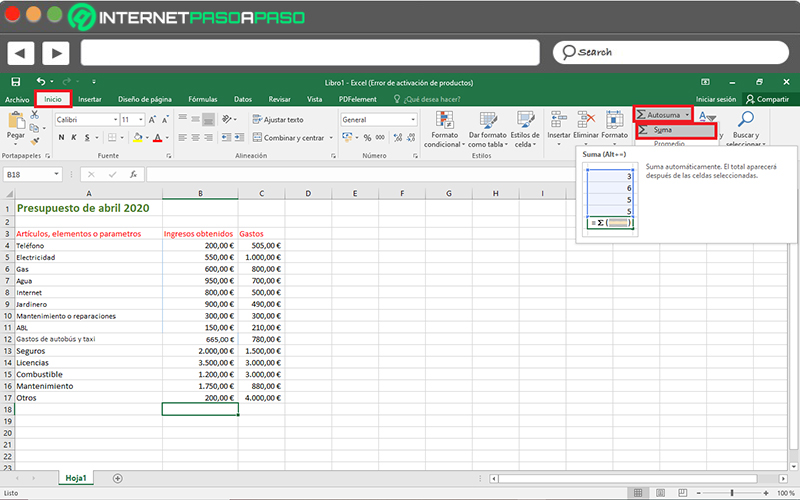Viewport: 800px width, 500px height.
Task: Apply the yellow fill color bucket
Action: [137, 137]
